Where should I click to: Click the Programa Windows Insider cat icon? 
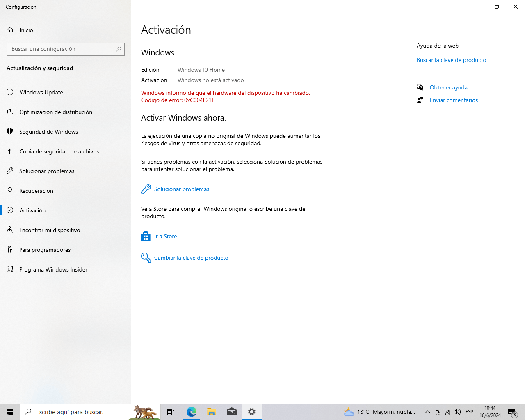coord(10,269)
